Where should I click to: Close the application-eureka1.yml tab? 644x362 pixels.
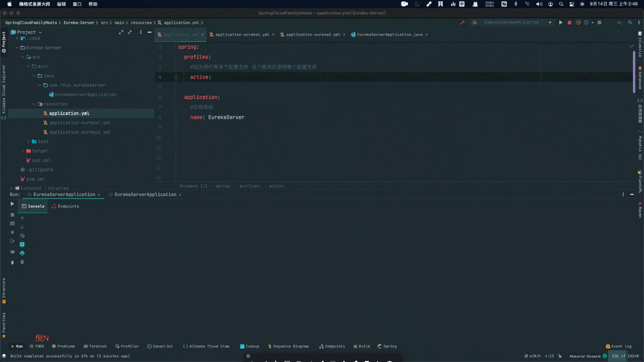(273, 35)
